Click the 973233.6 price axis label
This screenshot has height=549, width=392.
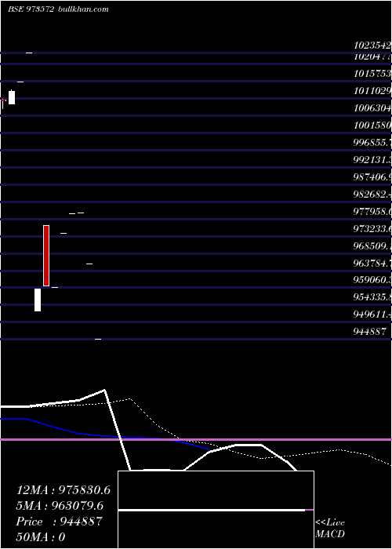point(372,229)
